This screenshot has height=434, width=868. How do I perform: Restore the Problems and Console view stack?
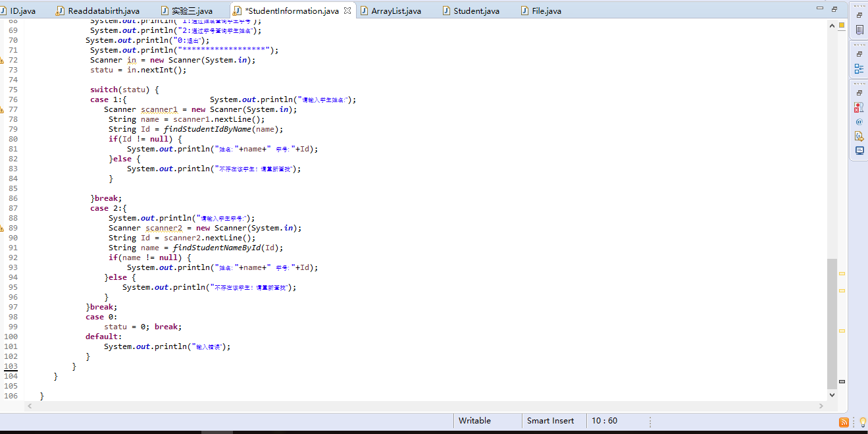click(x=859, y=93)
